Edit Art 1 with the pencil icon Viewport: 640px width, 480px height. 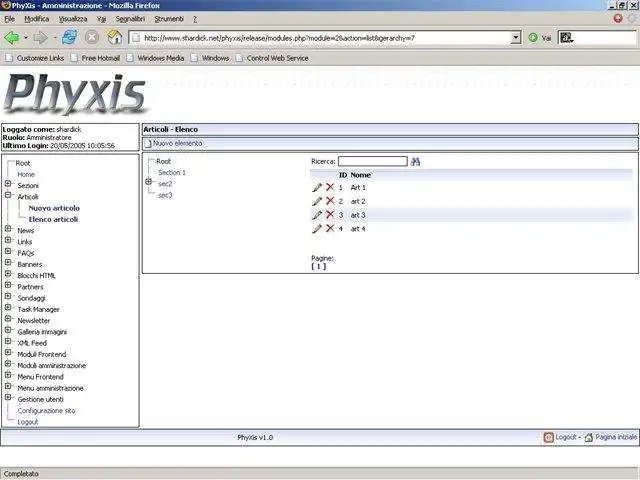tap(317, 188)
